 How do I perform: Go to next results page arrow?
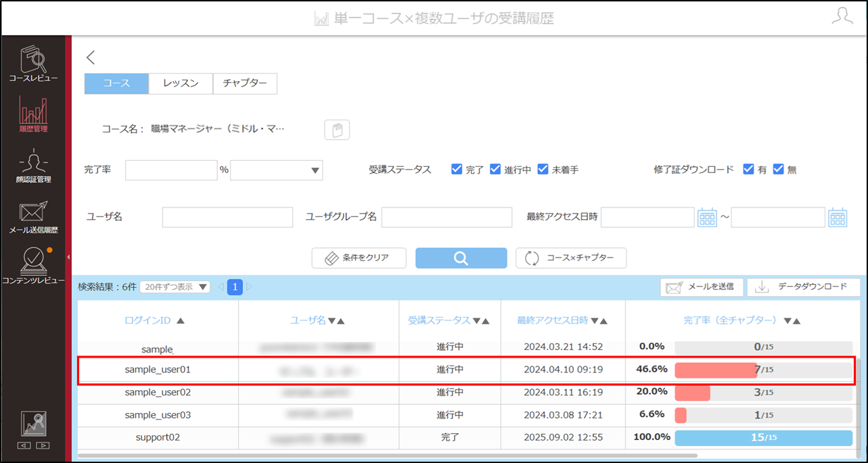(x=249, y=287)
